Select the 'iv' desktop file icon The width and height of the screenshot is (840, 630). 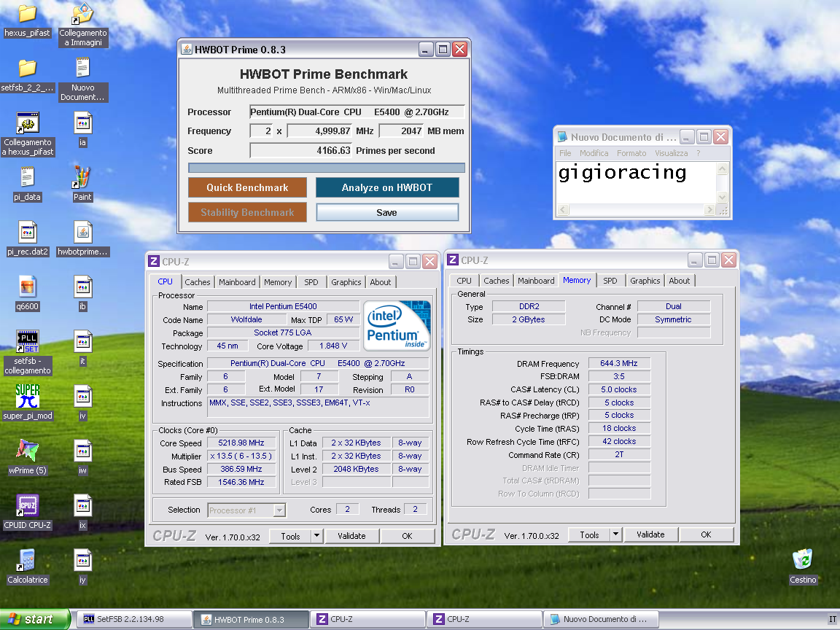(82, 397)
